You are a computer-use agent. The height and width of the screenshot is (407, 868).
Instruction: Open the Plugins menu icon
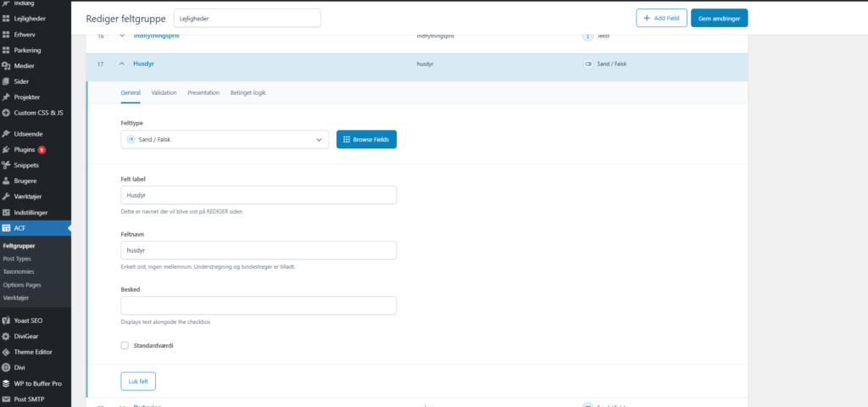[x=6, y=149]
